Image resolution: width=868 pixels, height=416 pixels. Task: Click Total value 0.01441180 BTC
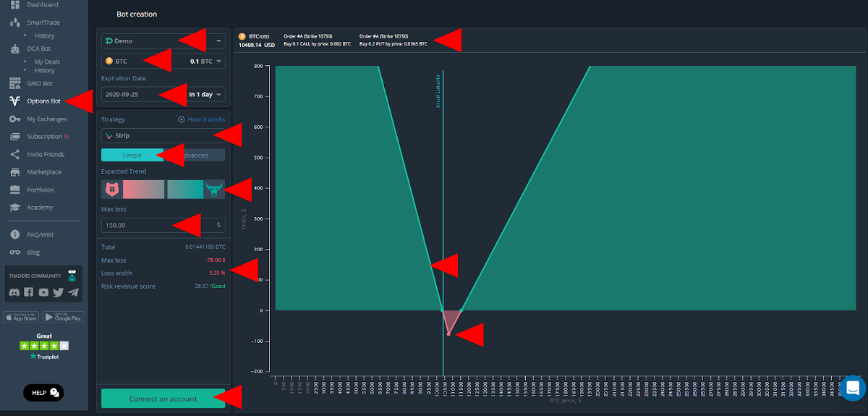(x=205, y=247)
